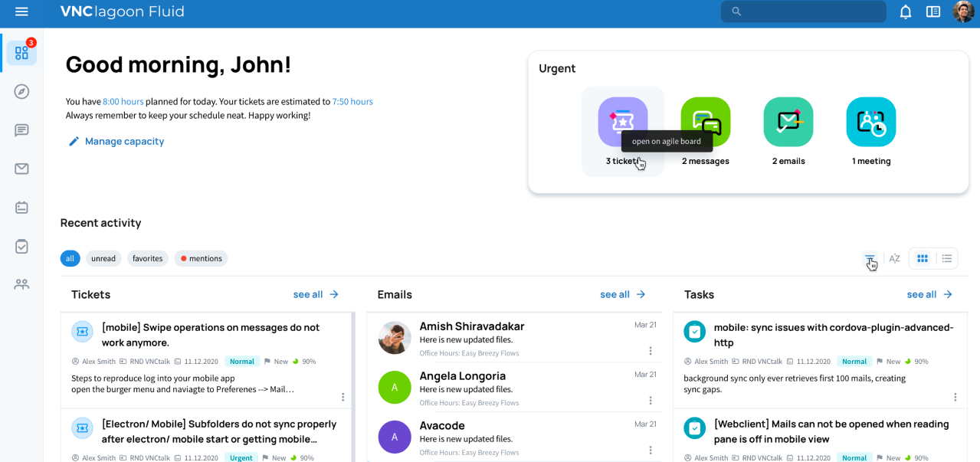Select the mentions filter tab
980x462 pixels.
click(201, 259)
